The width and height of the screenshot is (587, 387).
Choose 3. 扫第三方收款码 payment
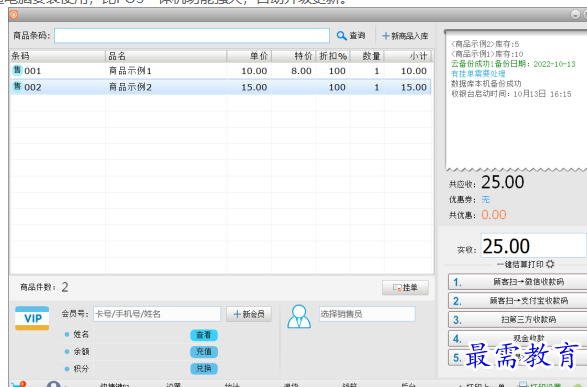pos(517,320)
